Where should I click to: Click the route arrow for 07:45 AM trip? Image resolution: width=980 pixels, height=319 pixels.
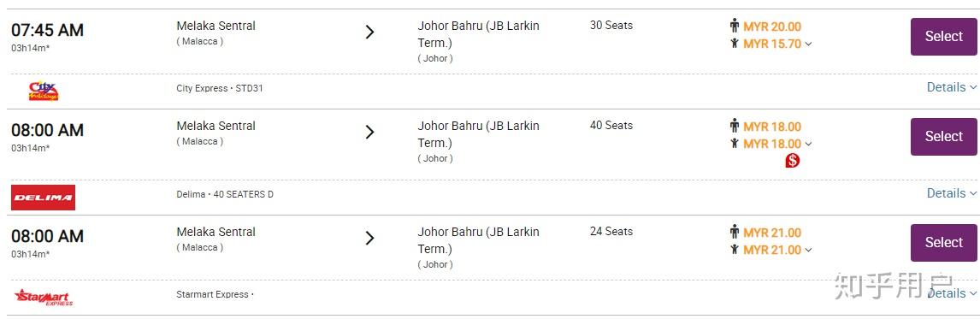(x=369, y=32)
